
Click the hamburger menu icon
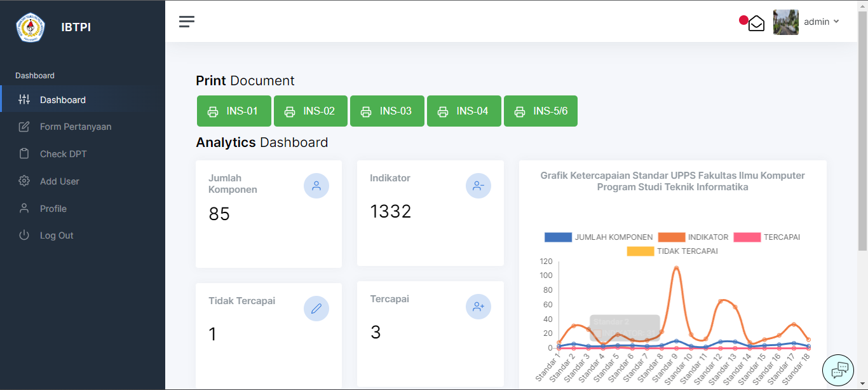pyautogui.click(x=186, y=22)
